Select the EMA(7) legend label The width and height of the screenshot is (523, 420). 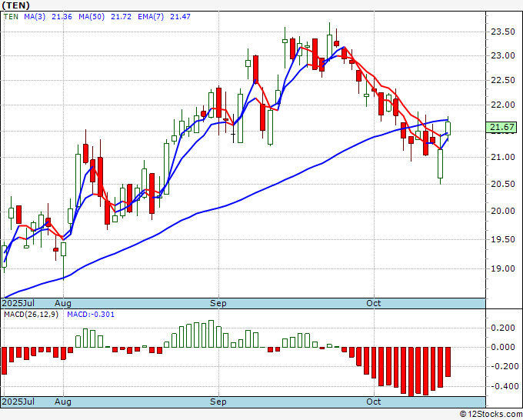click(x=151, y=17)
